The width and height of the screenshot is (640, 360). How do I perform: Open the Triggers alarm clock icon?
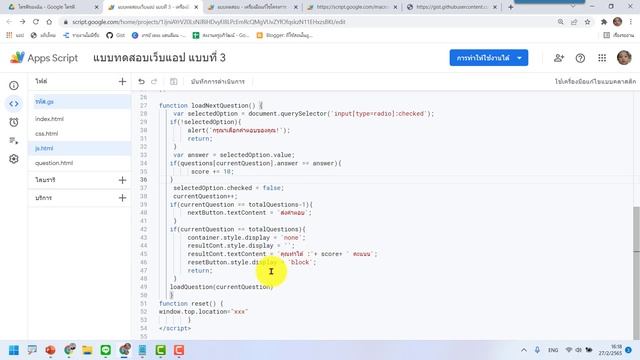[x=14, y=122]
